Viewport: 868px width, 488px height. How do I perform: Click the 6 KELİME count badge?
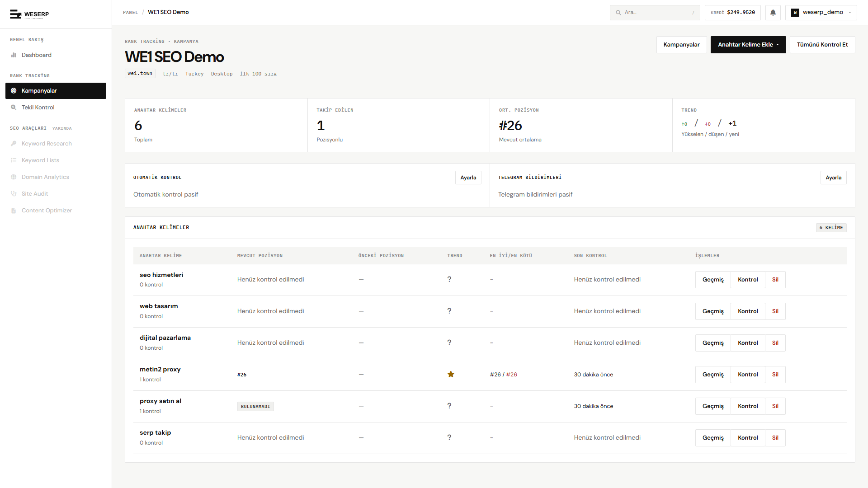tap(831, 228)
